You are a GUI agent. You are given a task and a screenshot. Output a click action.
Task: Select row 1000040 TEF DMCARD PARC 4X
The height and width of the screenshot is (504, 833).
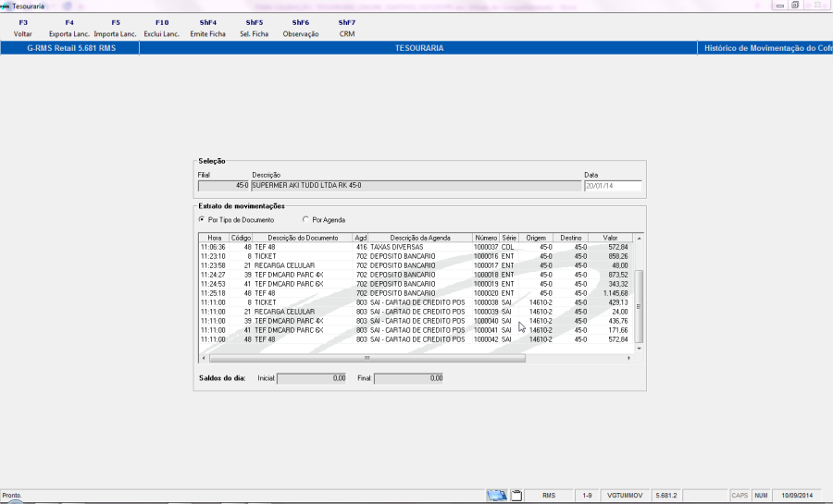tap(416, 321)
